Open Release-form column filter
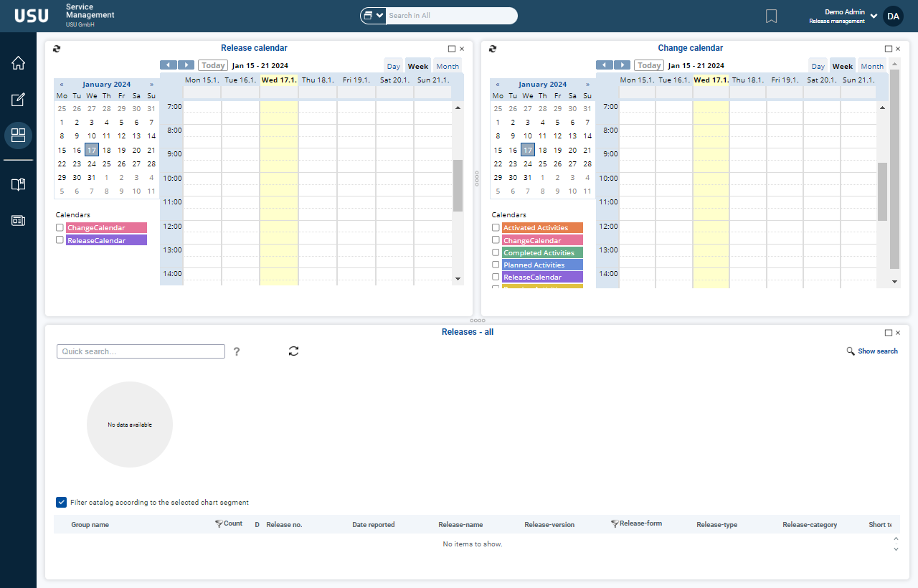 615,524
